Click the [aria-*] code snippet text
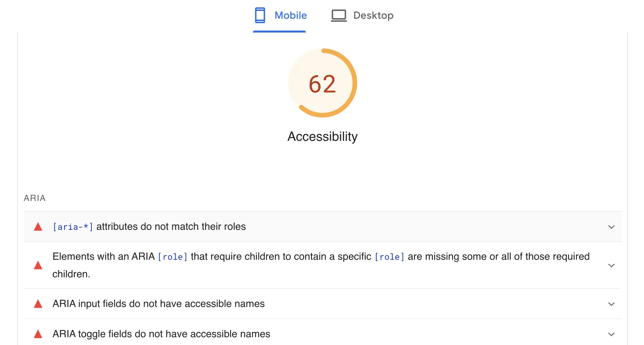The width and height of the screenshot is (644, 345). coord(73,227)
